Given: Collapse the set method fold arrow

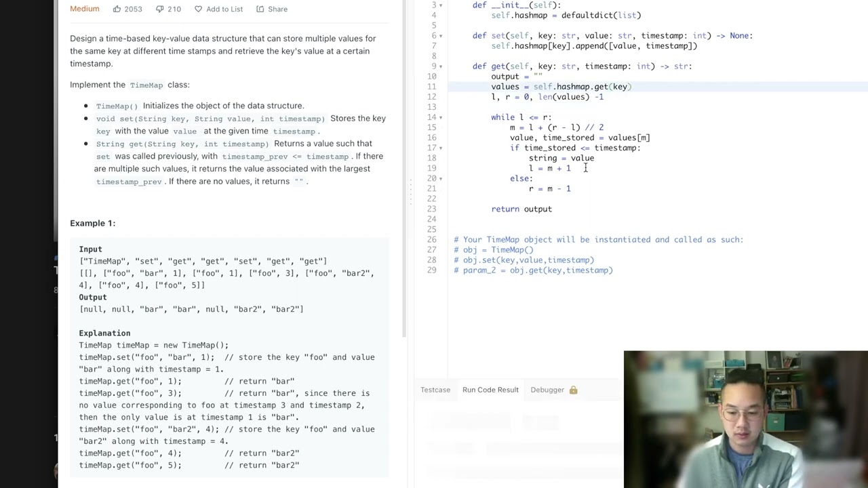Looking at the screenshot, I should [441, 36].
